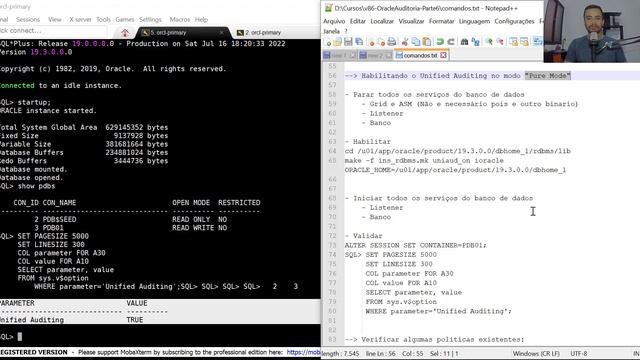Image resolution: width=640 pixels, height=360 pixels.
Task: Click the MobaXterm home tab icon
Action: pos(125,33)
